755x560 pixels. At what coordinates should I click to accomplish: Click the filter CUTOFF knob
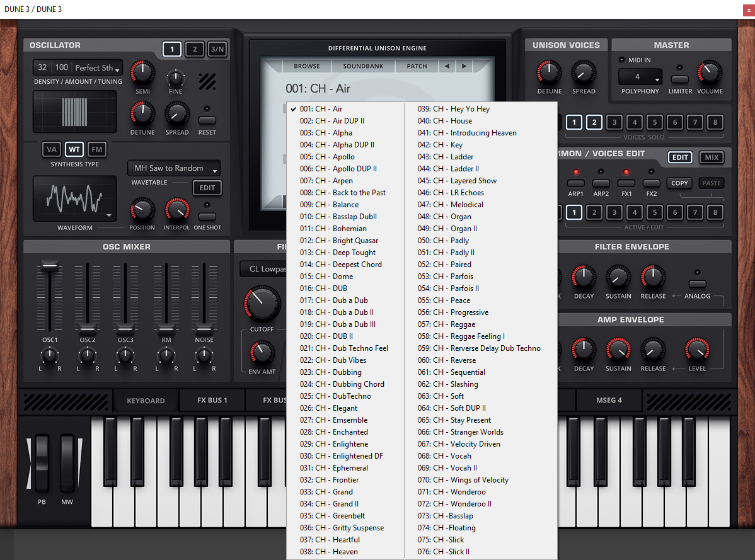coord(262,304)
